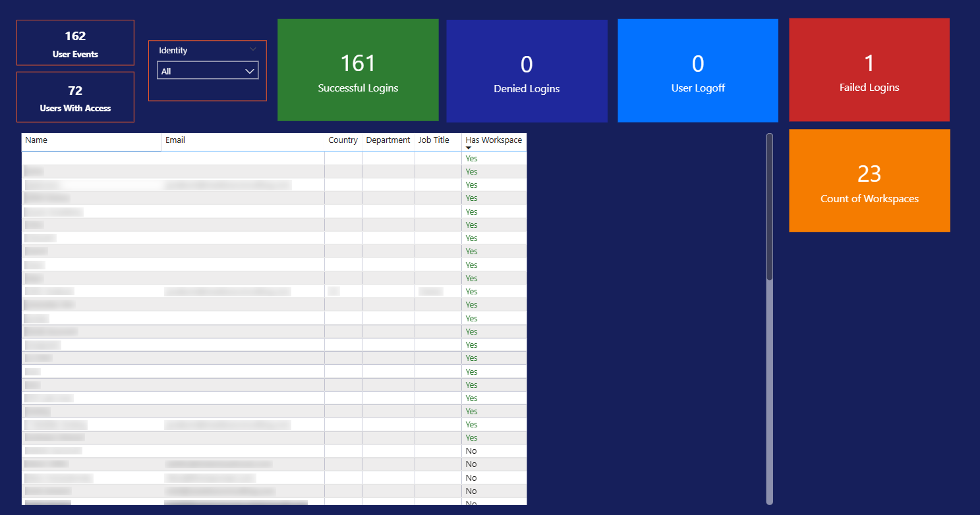Open the Identity dropdown showing All

pos(208,71)
